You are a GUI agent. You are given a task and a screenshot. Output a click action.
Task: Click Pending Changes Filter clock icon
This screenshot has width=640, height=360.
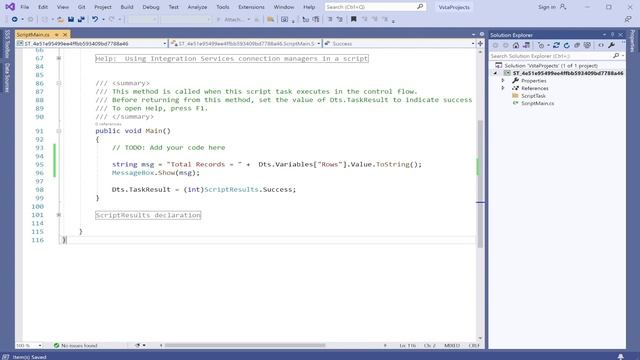(541, 45)
